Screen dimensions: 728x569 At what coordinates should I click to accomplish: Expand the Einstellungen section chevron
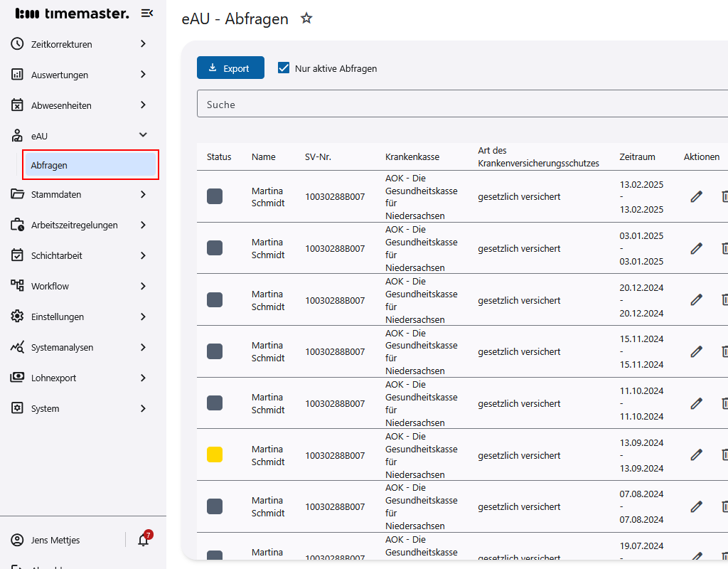(143, 317)
